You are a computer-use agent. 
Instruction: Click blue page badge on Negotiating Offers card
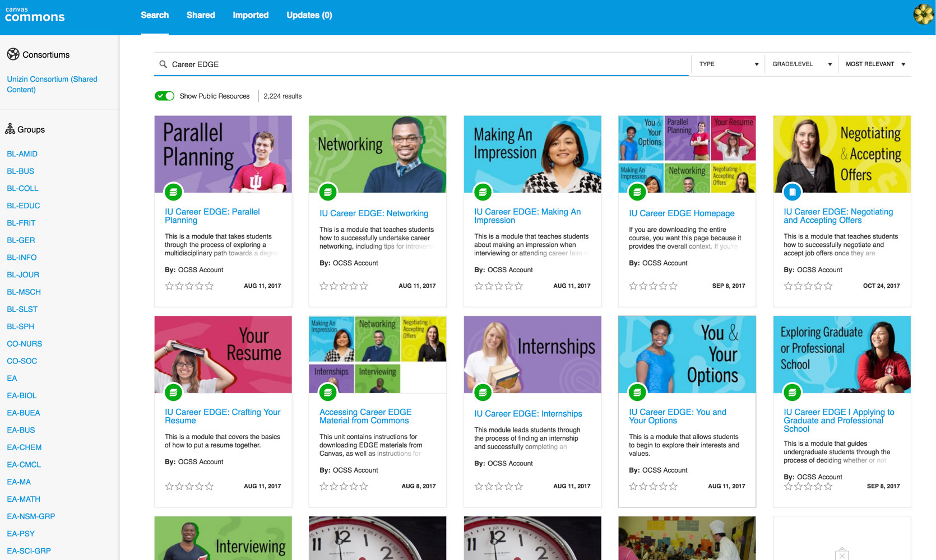[x=792, y=192]
